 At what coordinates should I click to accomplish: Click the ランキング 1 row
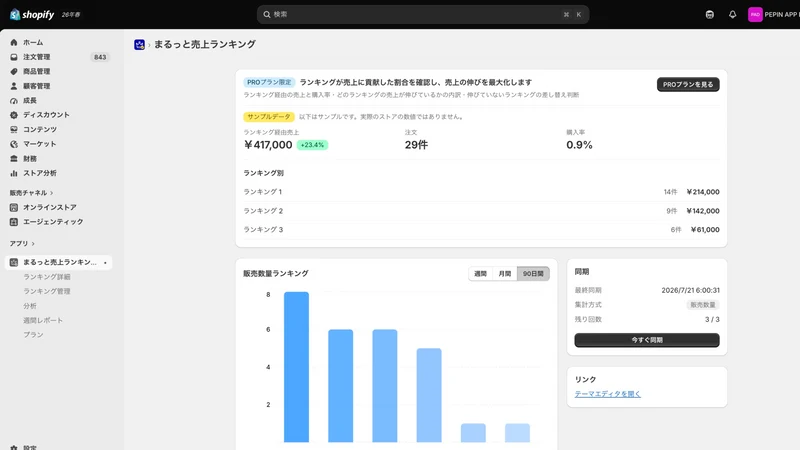point(481,192)
